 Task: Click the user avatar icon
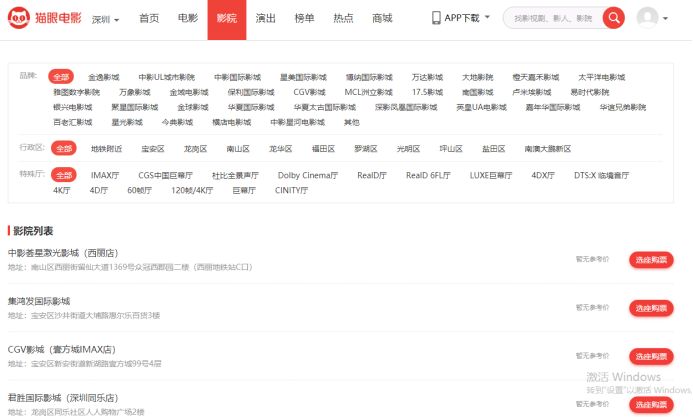(648, 18)
